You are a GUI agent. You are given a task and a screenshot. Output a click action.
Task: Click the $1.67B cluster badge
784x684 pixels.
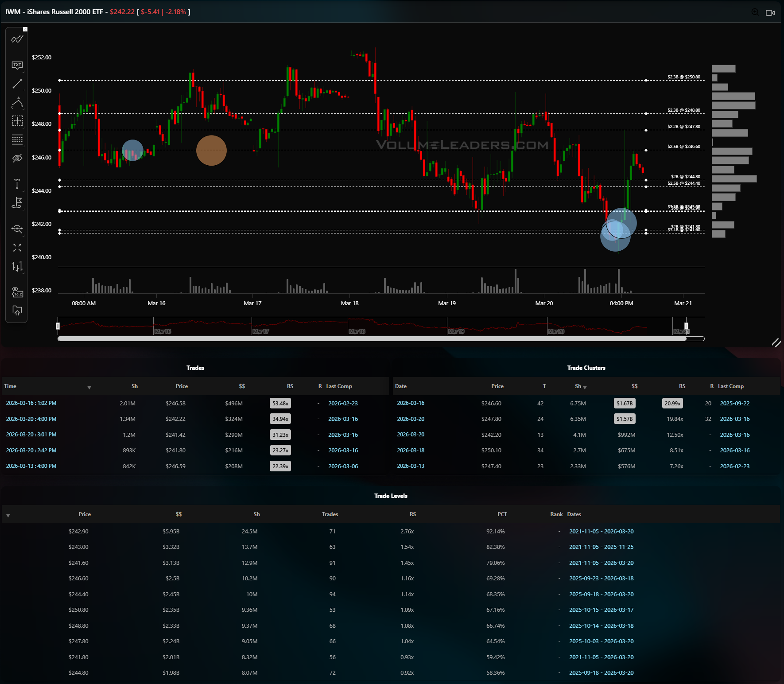tap(625, 404)
